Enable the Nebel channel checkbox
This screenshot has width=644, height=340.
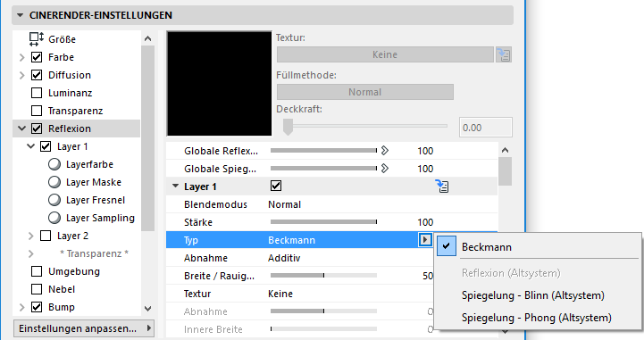pos(37,289)
